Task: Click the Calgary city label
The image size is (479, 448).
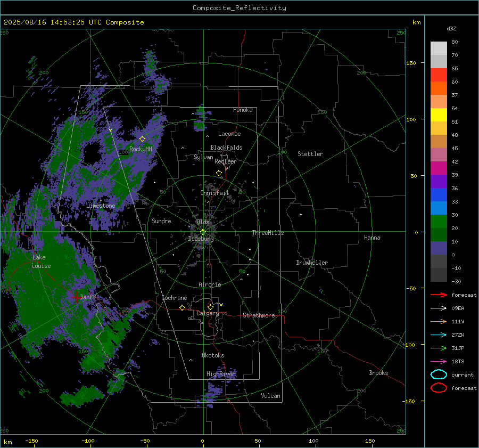Action: coord(208,313)
